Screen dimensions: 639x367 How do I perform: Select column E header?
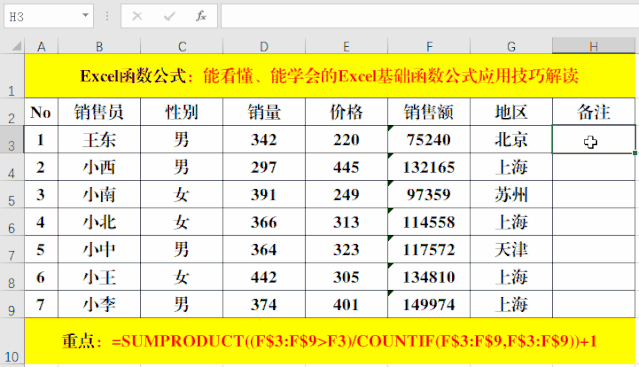coord(346,46)
